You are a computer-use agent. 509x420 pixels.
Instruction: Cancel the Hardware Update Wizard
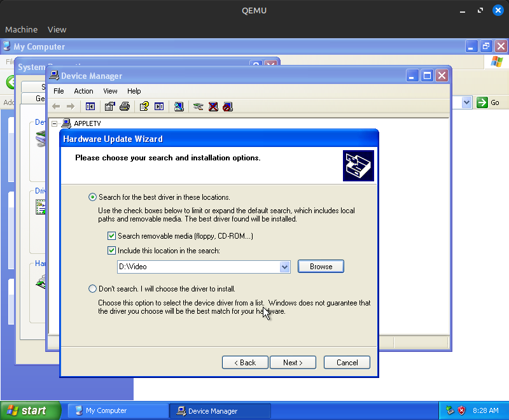pyautogui.click(x=347, y=363)
